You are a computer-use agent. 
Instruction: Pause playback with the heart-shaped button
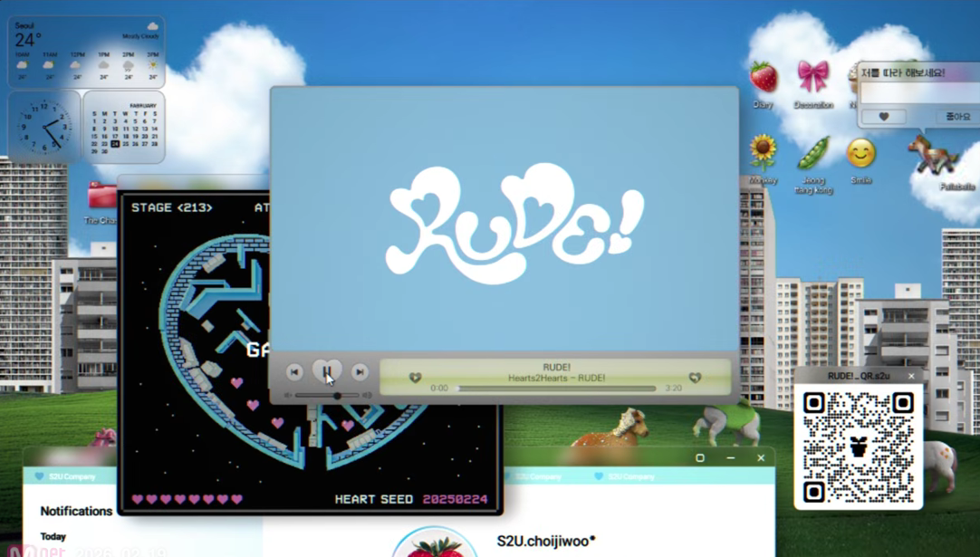pos(327,371)
